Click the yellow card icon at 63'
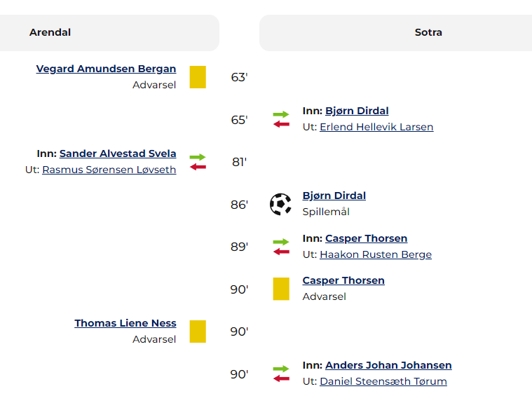The image size is (532, 403). (198, 77)
